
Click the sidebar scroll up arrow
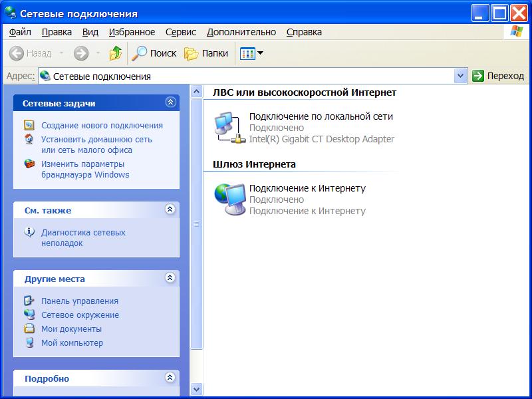click(x=196, y=92)
